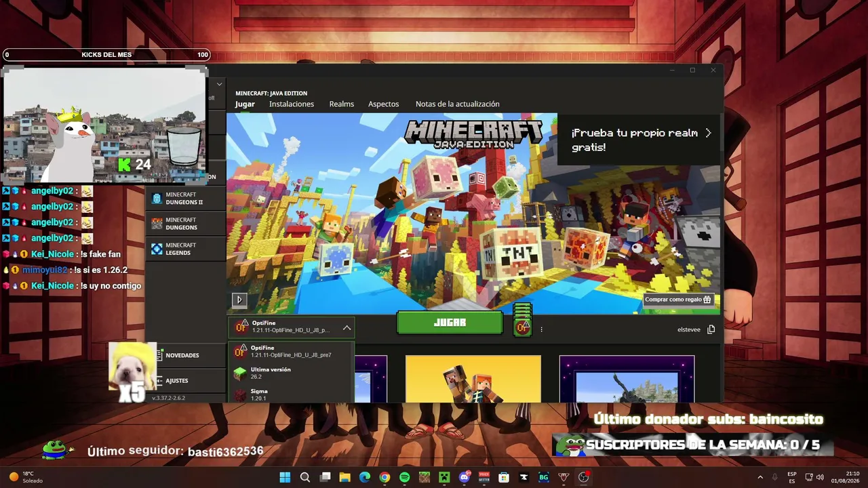Open Microsoft Store from the taskbar

[504, 477]
